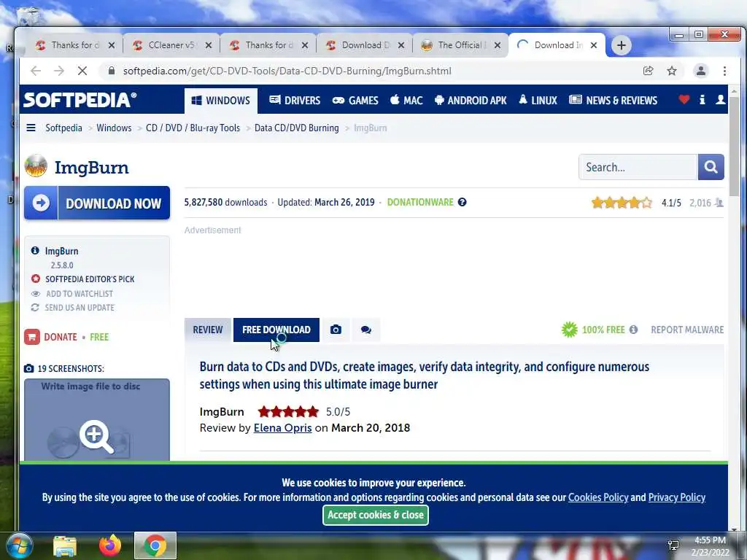
Task: Click SOFTPEDIA EDITOR'S PICK badge
Action: point(83,279)
